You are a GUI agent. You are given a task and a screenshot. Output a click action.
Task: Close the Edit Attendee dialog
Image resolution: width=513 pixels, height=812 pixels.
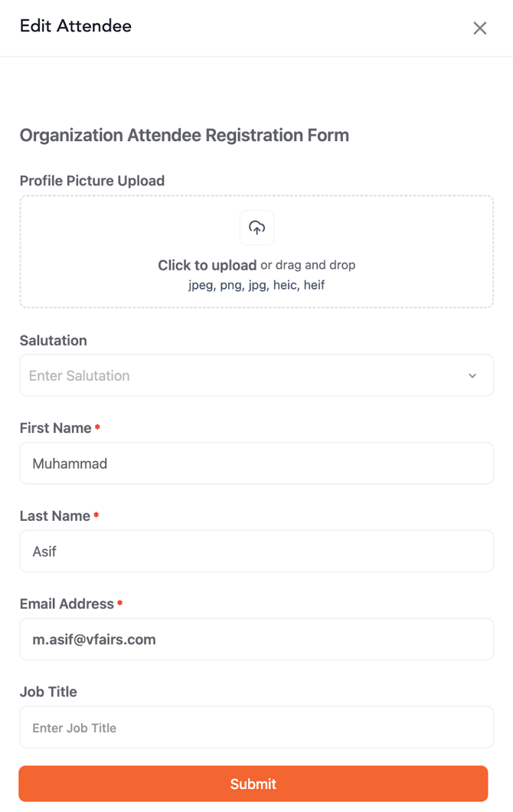pyautogui.click(x=480, y=28)
